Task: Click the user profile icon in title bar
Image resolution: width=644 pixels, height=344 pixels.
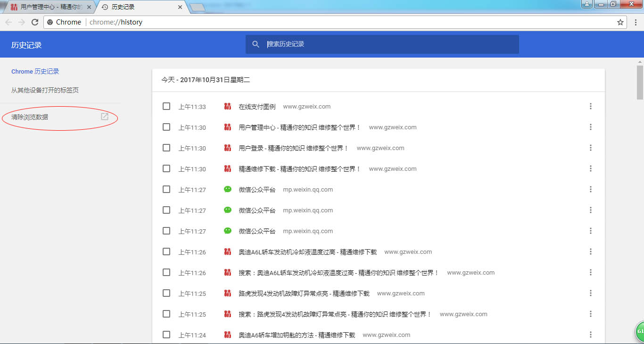Action: pyautogui.click(x=586, y=4)
